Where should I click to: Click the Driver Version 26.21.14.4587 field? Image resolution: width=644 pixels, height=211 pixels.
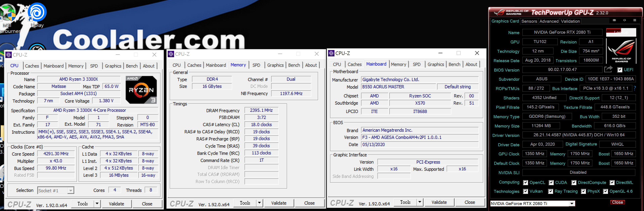click(579, 135)
